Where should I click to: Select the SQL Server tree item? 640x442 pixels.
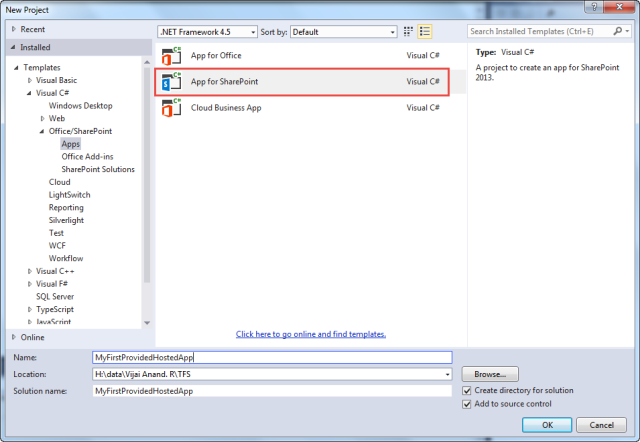tap(55, 296)
